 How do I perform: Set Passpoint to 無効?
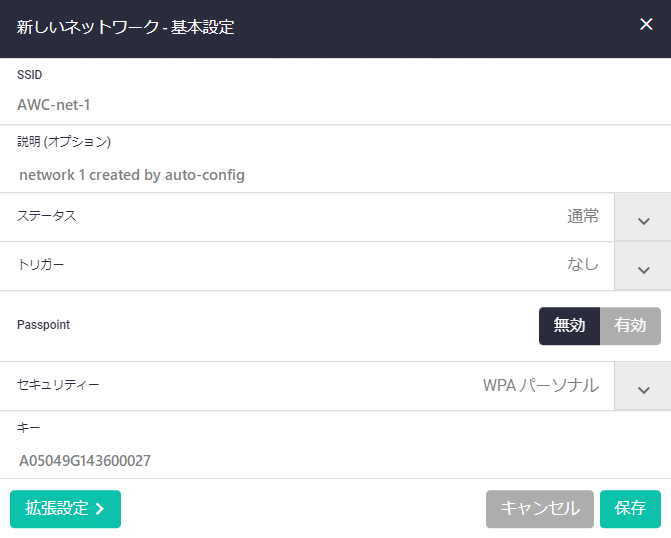[569, 326]
